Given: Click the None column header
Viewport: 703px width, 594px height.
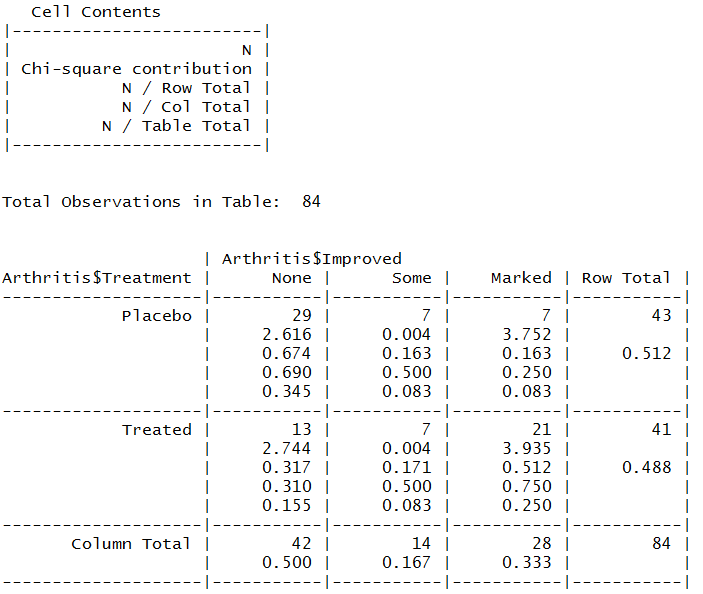Looking at the screenshot, I should 291,278.
